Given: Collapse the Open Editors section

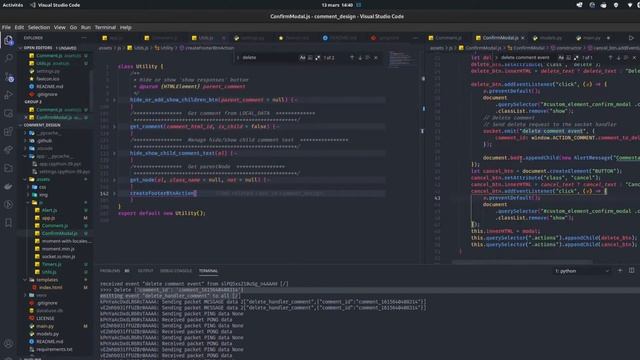Looking at the screenshot, I should click(x=20, y=48).
